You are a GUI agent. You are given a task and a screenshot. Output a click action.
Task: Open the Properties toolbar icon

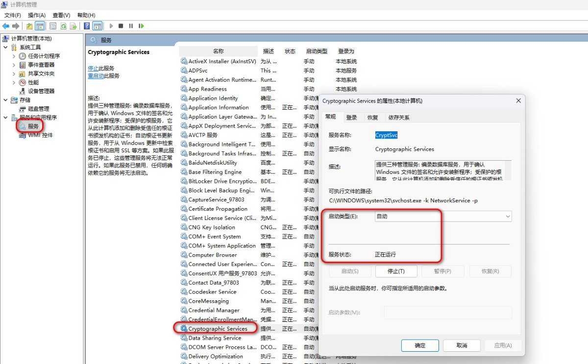click(52, 26)
